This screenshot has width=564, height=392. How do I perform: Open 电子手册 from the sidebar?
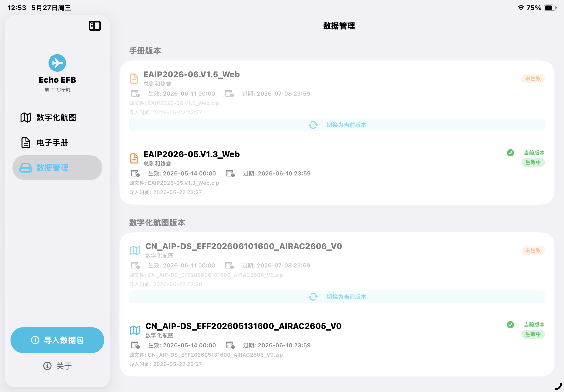(57, 142)
